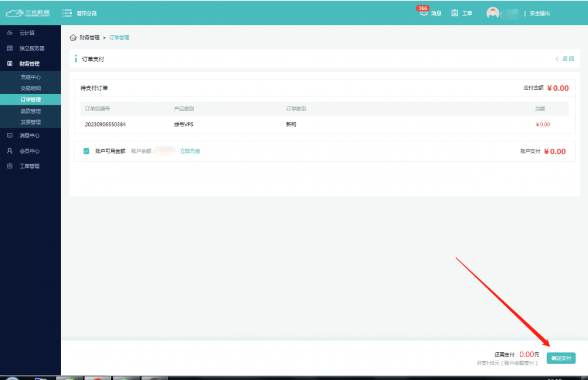Viewport: 588px width, 380px height.
Task: Go to 交易明细 submenu
Action: click(x=31, y=88)
